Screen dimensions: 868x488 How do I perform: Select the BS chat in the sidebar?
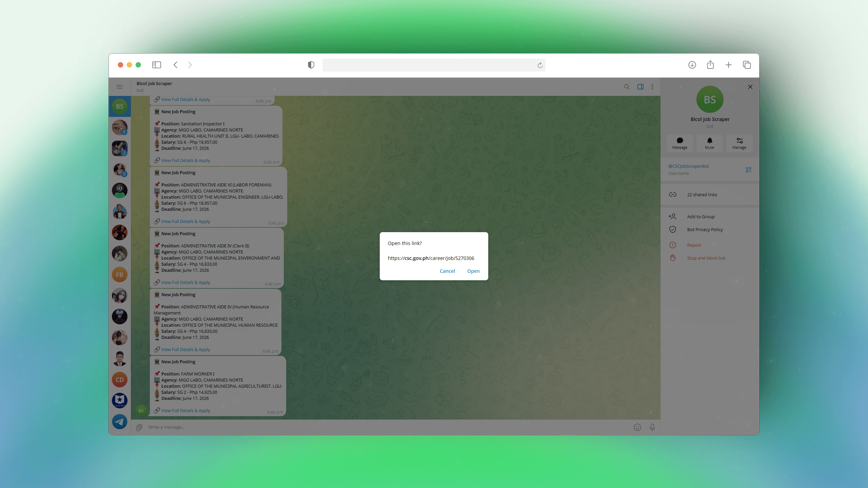tap(120, 106)
